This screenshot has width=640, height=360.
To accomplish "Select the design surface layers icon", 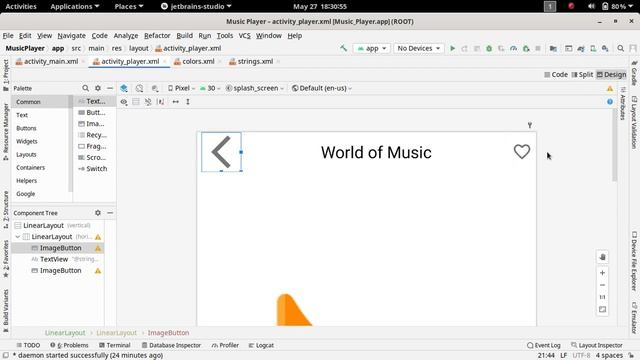I will (124, 88).
